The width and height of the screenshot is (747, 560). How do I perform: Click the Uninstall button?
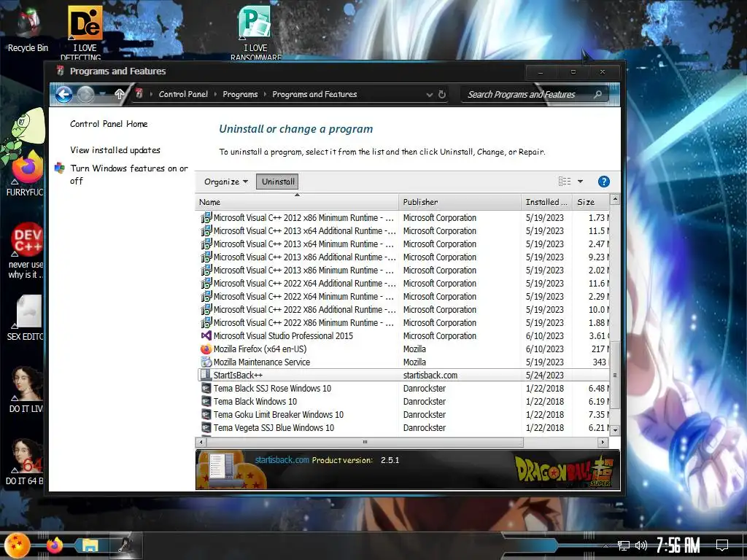[278, 182]
